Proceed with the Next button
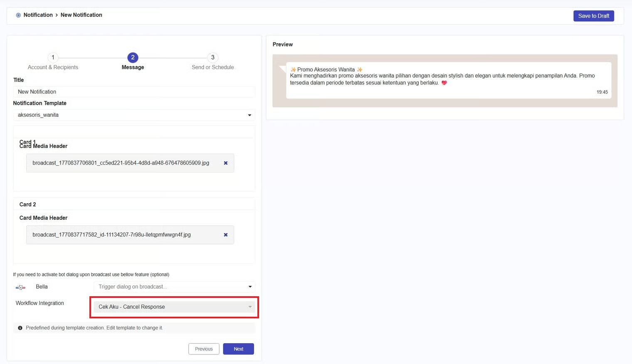The height and width of the screenshot is (364, 632). (238, 349)
